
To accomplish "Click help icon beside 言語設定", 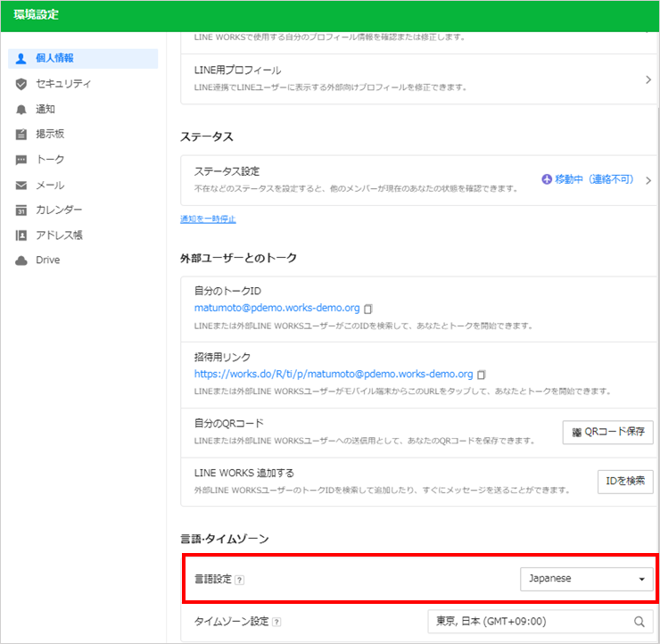I will [240, 580].
